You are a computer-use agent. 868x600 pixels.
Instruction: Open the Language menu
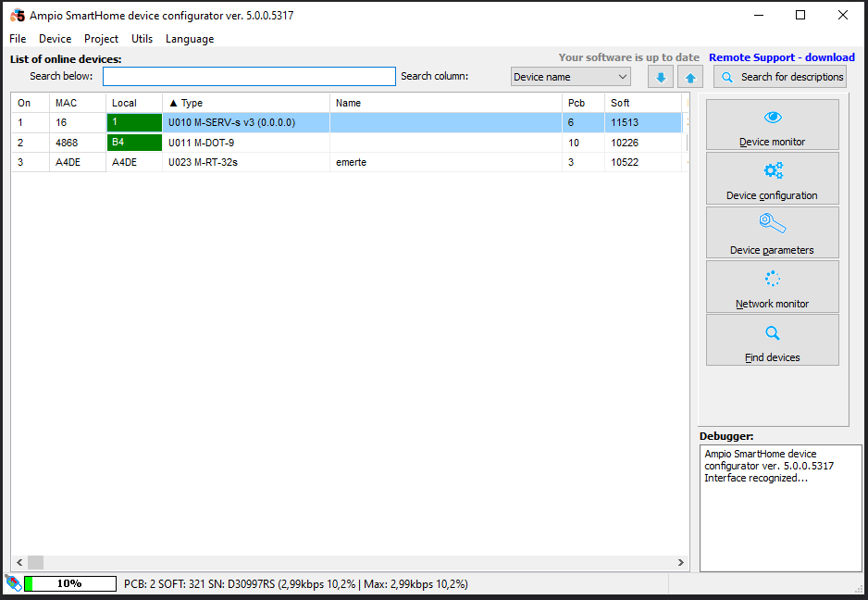pyautogui.click(x=190, y=39)
